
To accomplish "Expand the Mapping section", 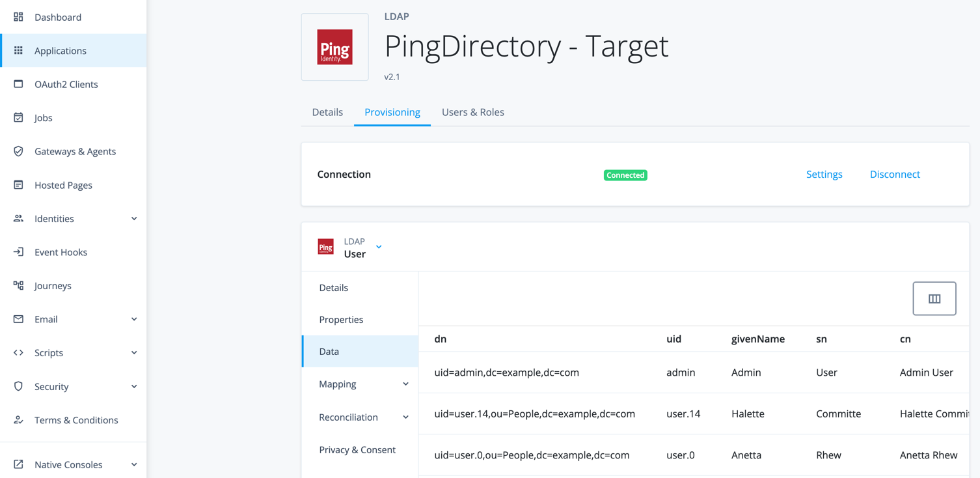I will (x=405, y=384).
